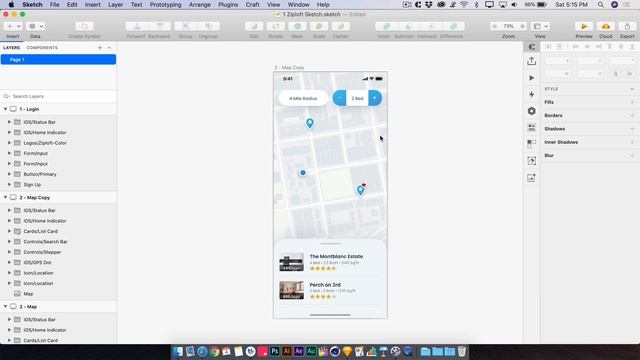Click the Create Symbol toolbar icon
Viewport: 640px width, 360px height.
click(84, 27)
